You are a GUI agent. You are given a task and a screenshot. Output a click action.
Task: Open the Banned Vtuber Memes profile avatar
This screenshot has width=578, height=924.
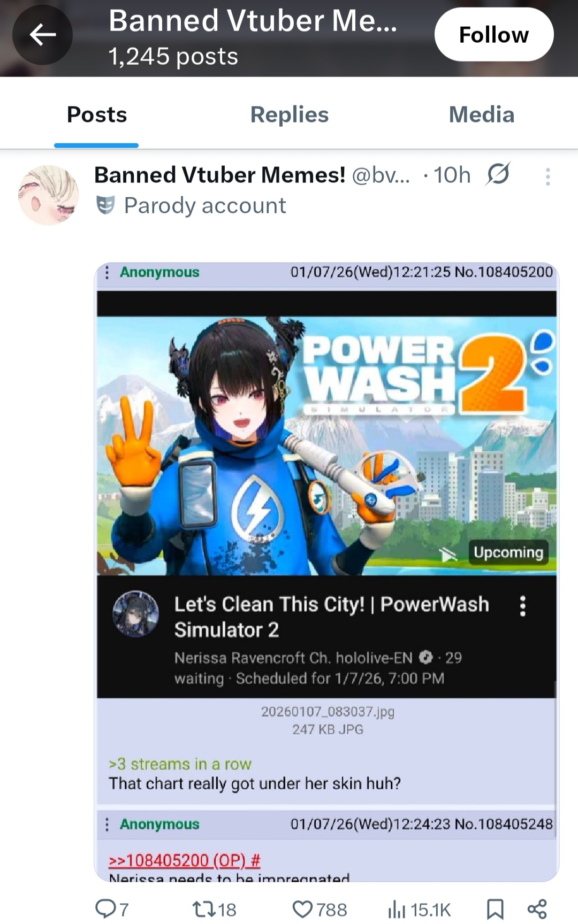pyautogui.click(x=49, y=195)
